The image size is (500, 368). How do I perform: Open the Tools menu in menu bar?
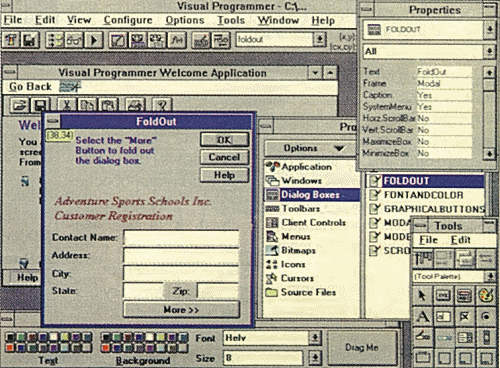coord(231,20)
